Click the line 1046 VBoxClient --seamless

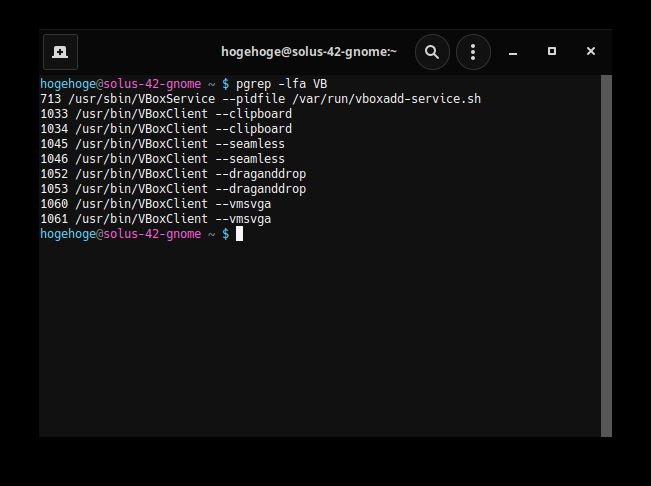point(162,159)
